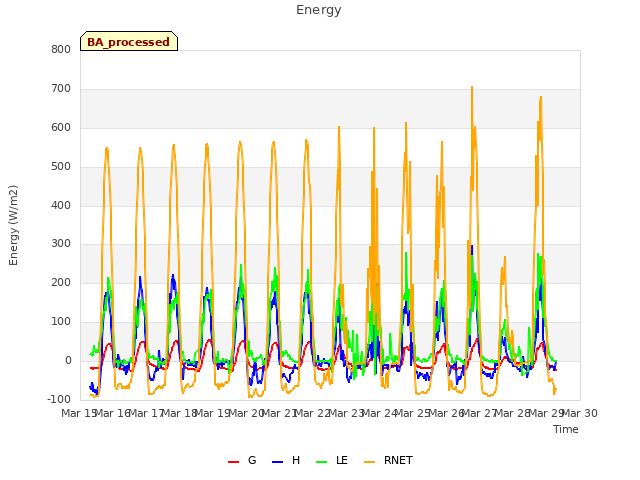
Task: Click the 300 y-axis tick label
Action: 61,244
